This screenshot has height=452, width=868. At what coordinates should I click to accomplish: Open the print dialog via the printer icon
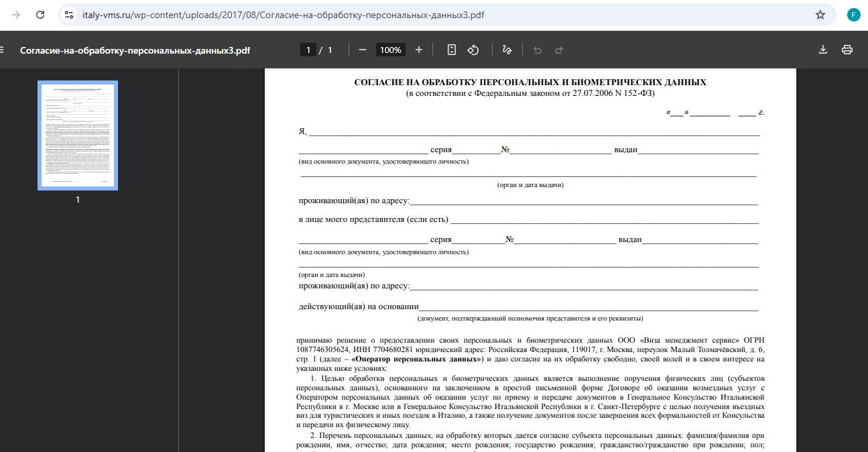tap(847, 49)
